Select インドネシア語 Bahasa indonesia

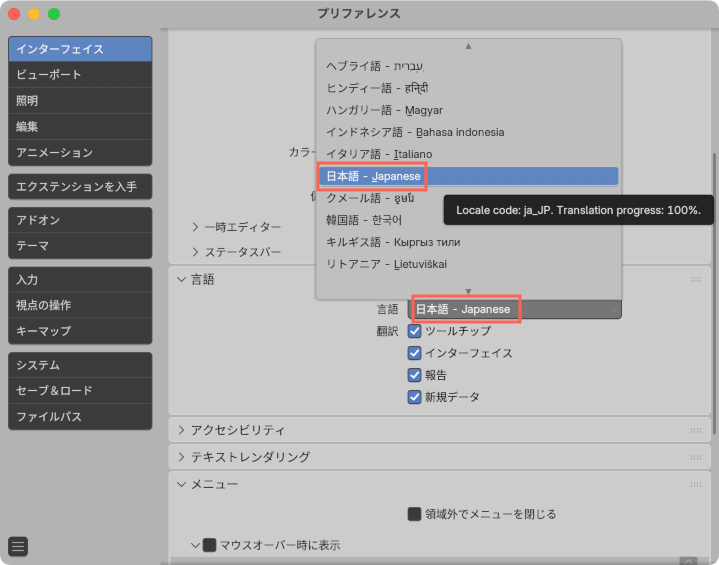coord(468,132)
